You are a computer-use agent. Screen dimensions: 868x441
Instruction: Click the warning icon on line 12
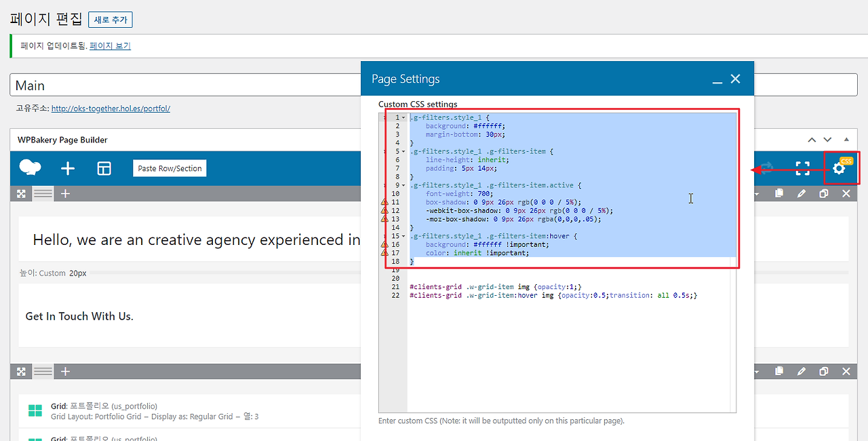click(x=384, y=210)
